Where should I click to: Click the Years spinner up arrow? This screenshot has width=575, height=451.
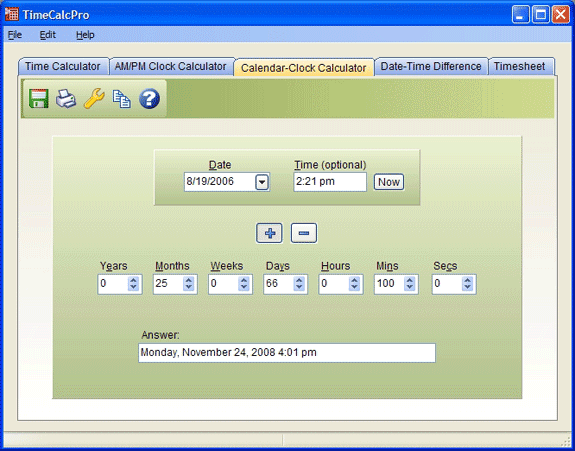pos(133,280)
